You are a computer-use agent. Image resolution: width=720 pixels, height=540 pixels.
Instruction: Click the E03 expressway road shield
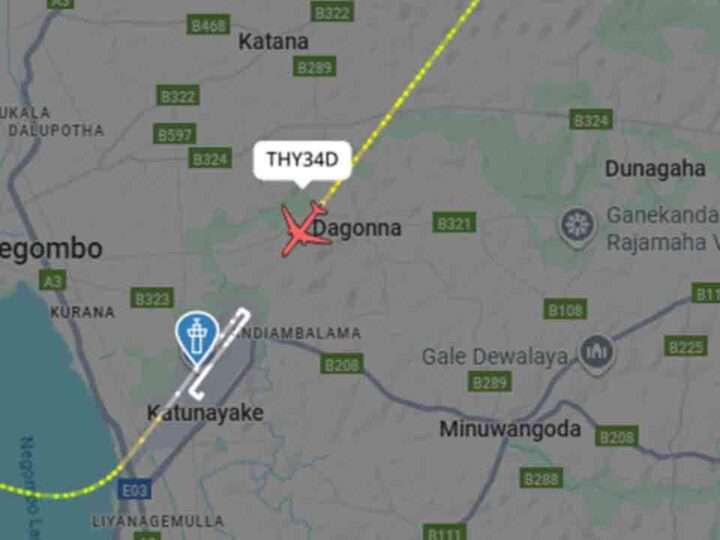pyautogui.click(x=135, y=490)
